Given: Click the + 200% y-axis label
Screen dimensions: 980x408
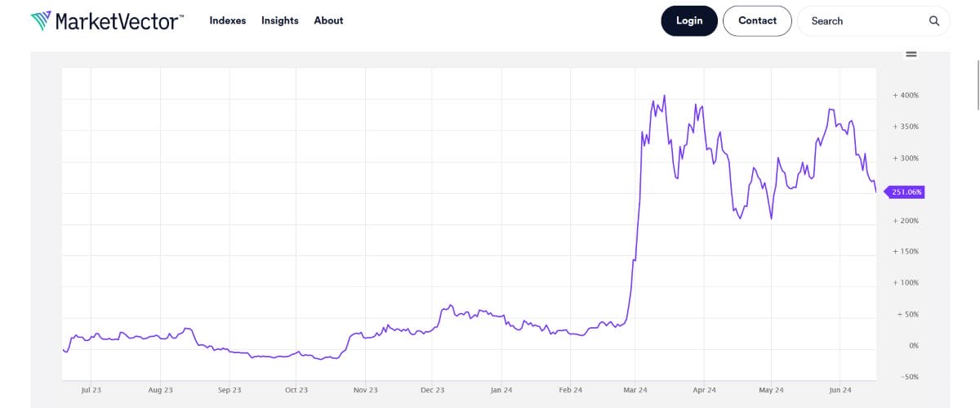Looking at the screenshot, I should pyautogui.click(x=906, y=221).
